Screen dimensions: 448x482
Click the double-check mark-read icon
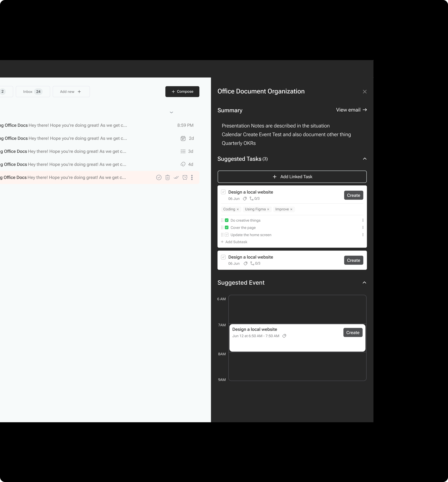pyautogui.click(x=176, y=177)
